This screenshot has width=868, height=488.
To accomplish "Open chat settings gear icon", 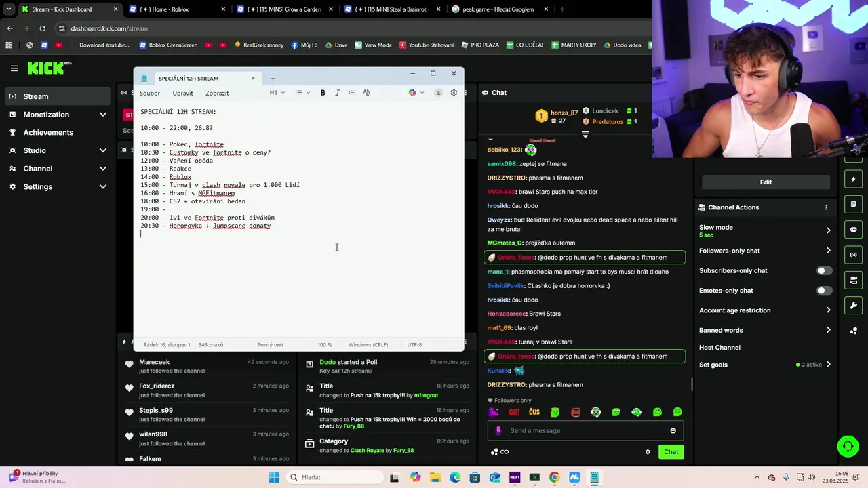I will tap(648, 452).
